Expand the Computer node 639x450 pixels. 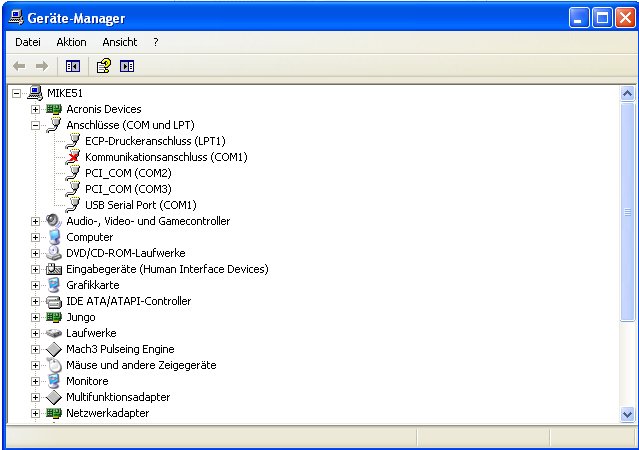tap(35, 237)
